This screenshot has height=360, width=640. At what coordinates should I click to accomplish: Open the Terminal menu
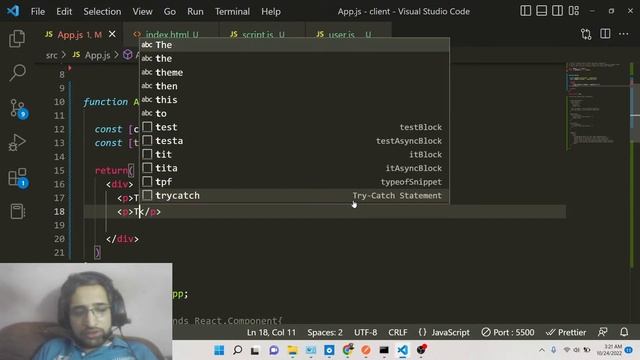tap(232, 11)
